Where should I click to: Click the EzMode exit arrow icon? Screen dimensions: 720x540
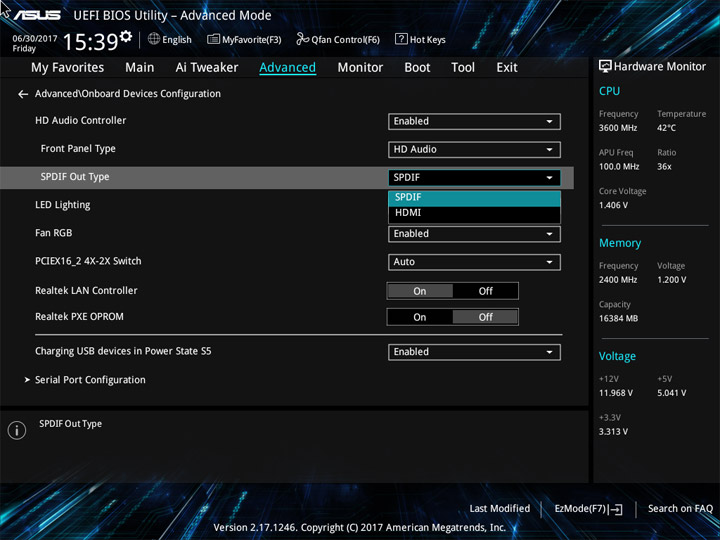tap(616, 509)
